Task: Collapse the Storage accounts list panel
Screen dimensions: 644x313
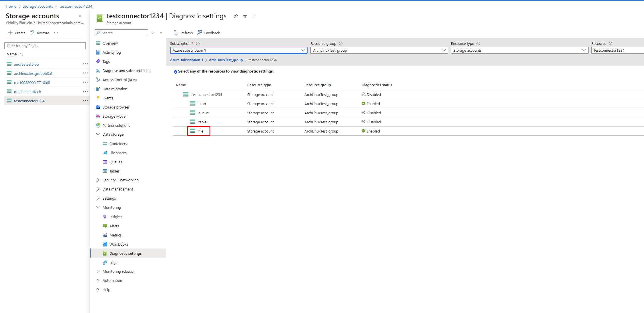Action: pyautogui.click(x=80, y=16)
